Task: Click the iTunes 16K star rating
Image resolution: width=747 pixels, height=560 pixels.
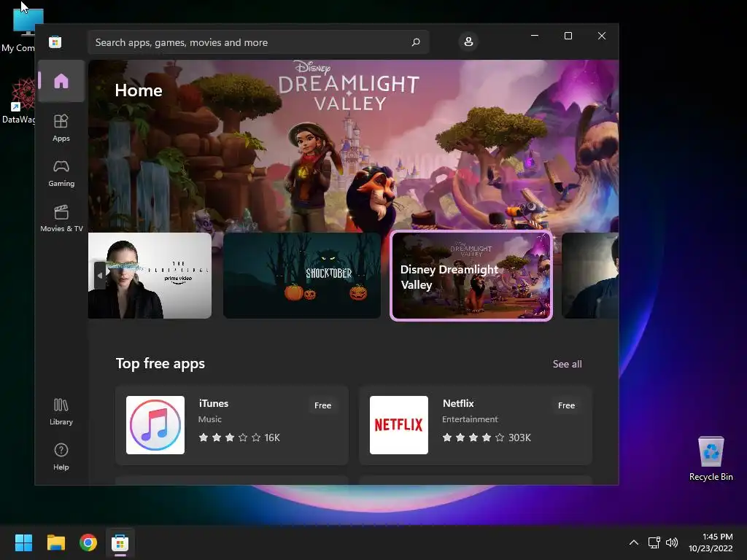Action: 239,437
